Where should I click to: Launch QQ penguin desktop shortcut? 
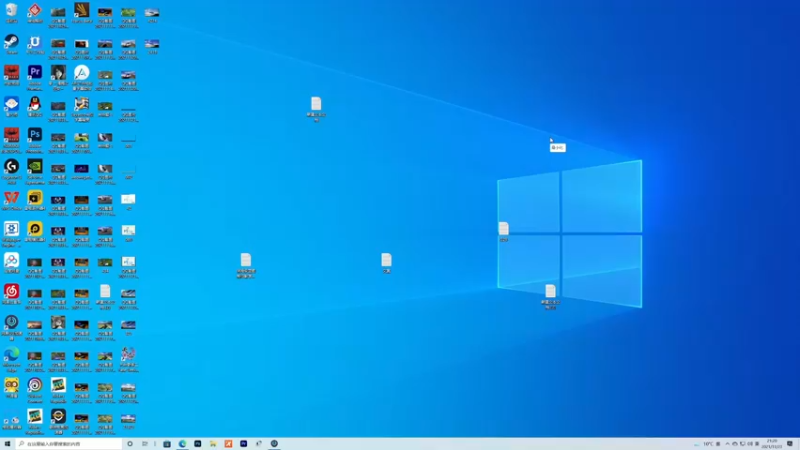(x=35, y=106)
